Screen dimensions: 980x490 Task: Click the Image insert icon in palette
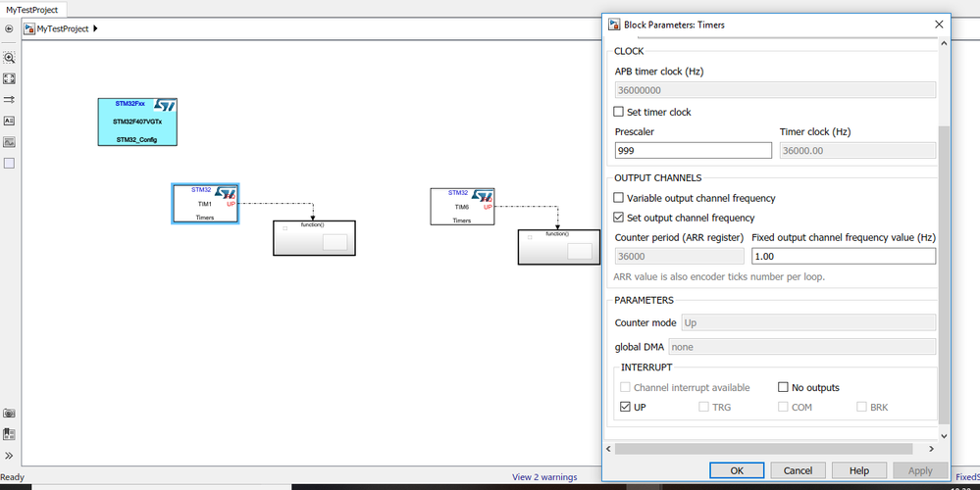(x=9, y=142)
